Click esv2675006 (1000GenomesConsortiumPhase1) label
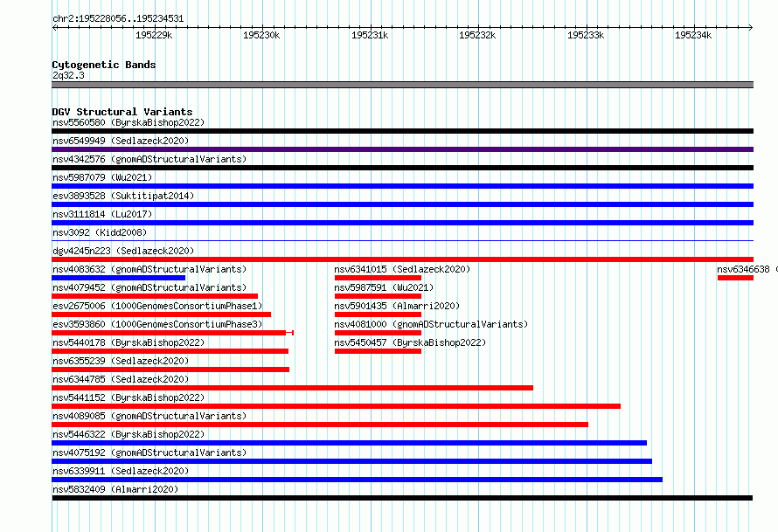778x532 pixels. click(157, 306)
